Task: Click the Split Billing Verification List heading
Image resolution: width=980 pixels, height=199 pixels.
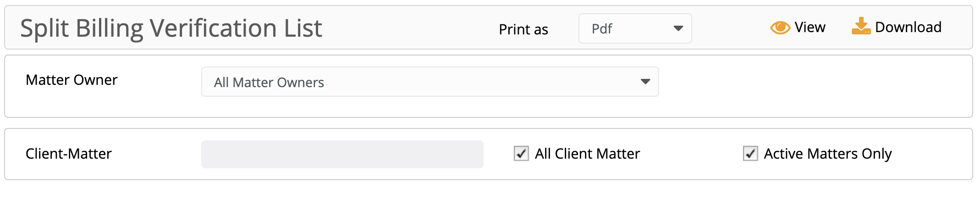Action: [x=171, y=28]
